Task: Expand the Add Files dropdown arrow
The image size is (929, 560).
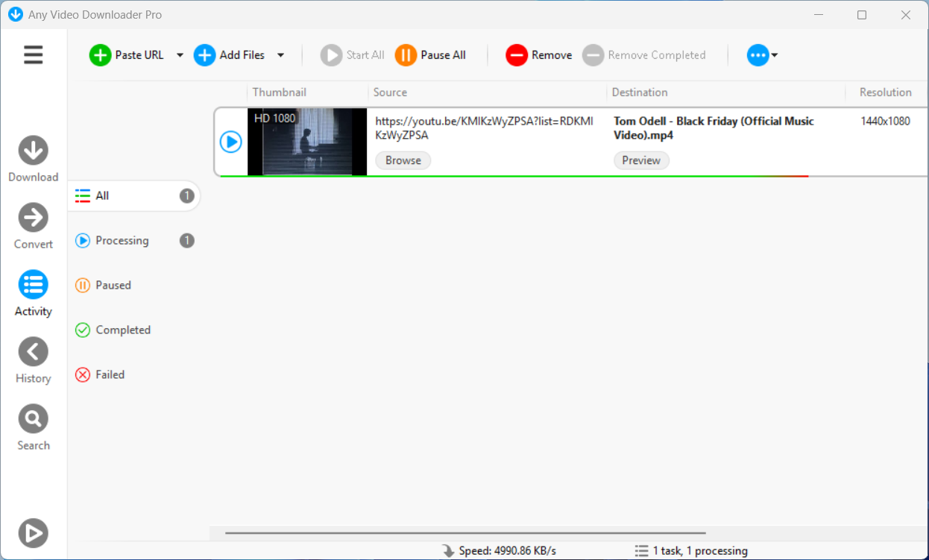Action: (280, 55)
